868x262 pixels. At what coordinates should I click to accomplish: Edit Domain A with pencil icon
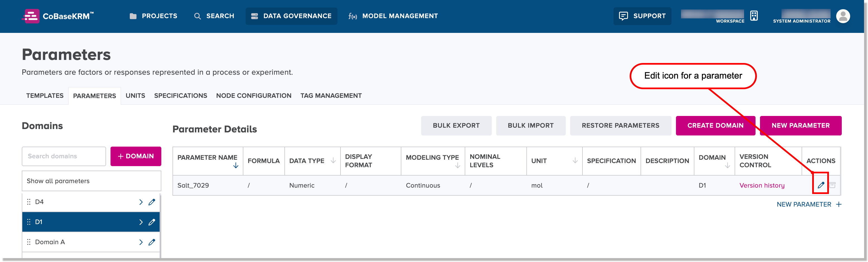coord(152,242)
